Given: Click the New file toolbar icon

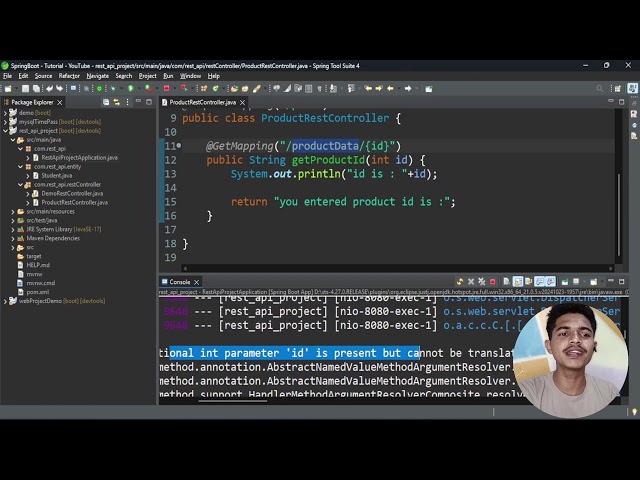Looking at the screenshot, I should (x=8, y=89).
